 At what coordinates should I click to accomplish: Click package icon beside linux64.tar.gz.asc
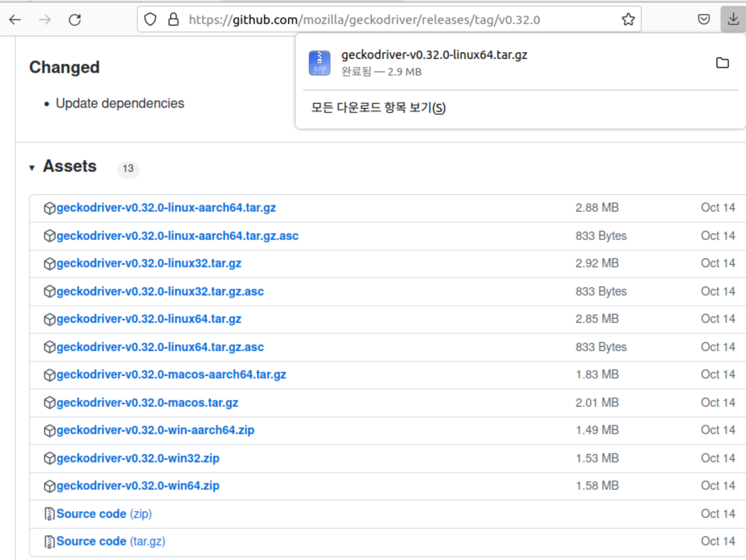(x=49, y=348)
